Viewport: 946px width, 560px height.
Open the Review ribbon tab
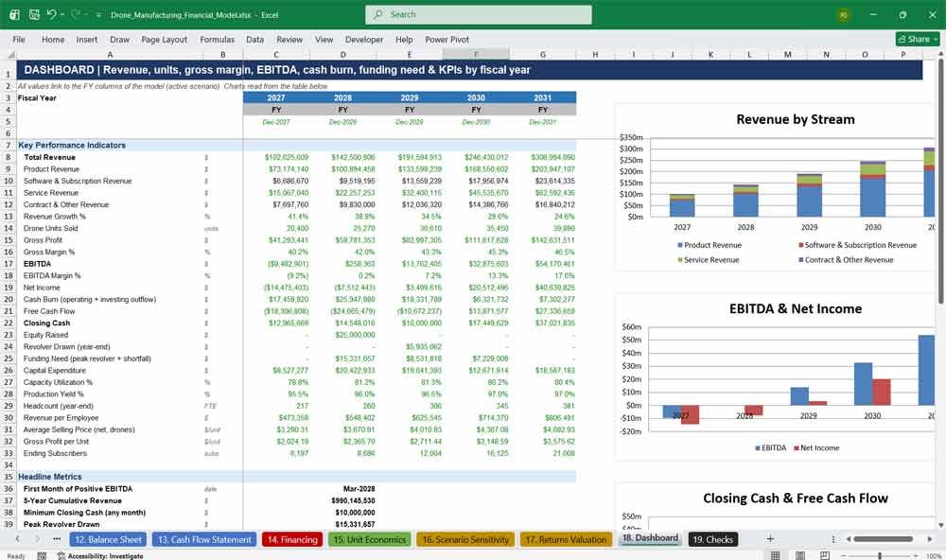tap(289, 39)
